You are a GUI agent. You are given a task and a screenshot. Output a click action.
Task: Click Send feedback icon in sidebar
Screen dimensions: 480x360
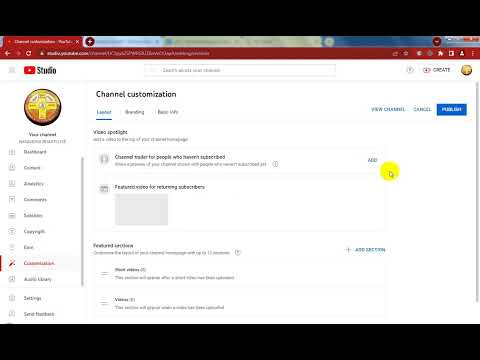pyautogui.click(x=12, y=314)
